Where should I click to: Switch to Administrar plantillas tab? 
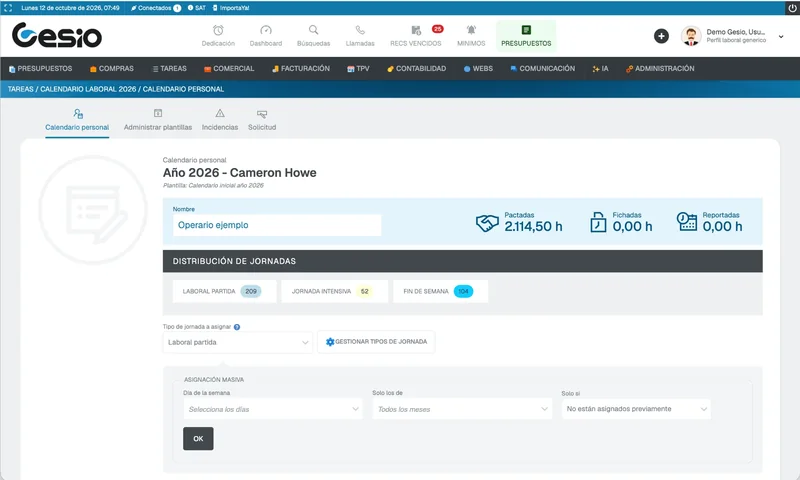coord(158,120)
